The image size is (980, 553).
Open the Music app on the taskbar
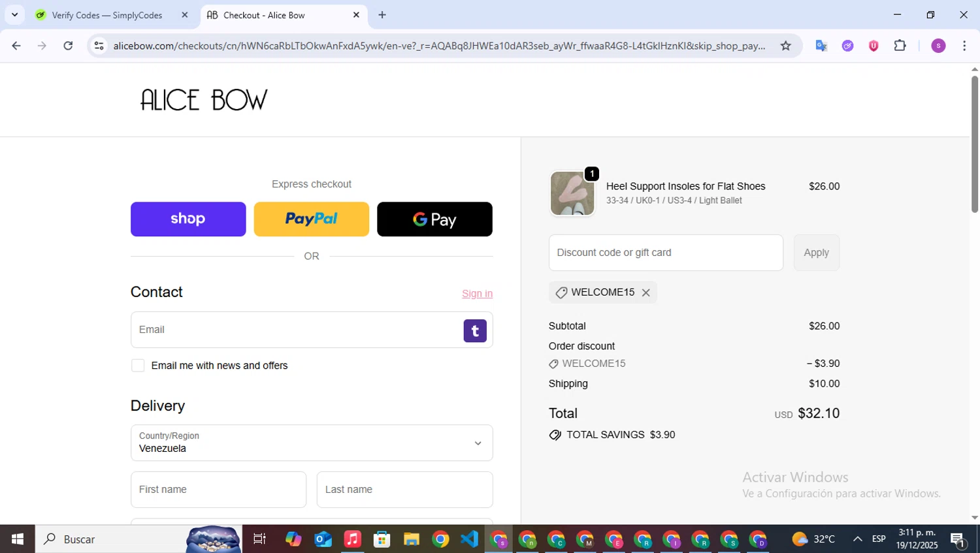tap(352, 539)
